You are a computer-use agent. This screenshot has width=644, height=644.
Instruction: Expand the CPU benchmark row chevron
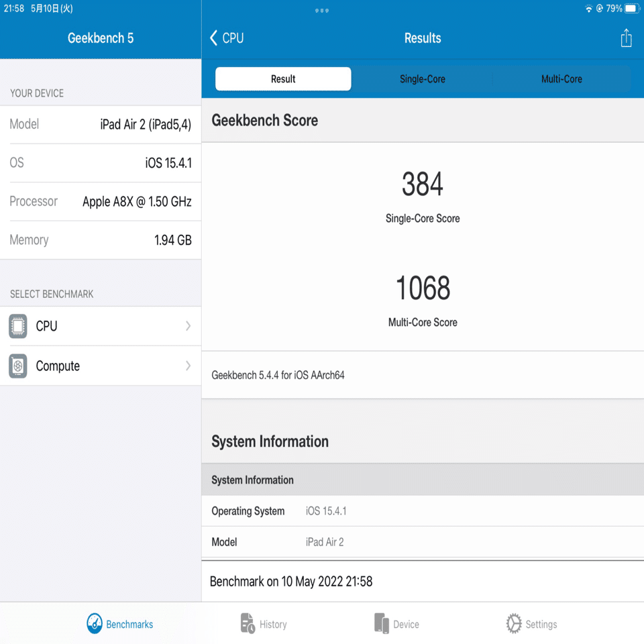point(188,326)
